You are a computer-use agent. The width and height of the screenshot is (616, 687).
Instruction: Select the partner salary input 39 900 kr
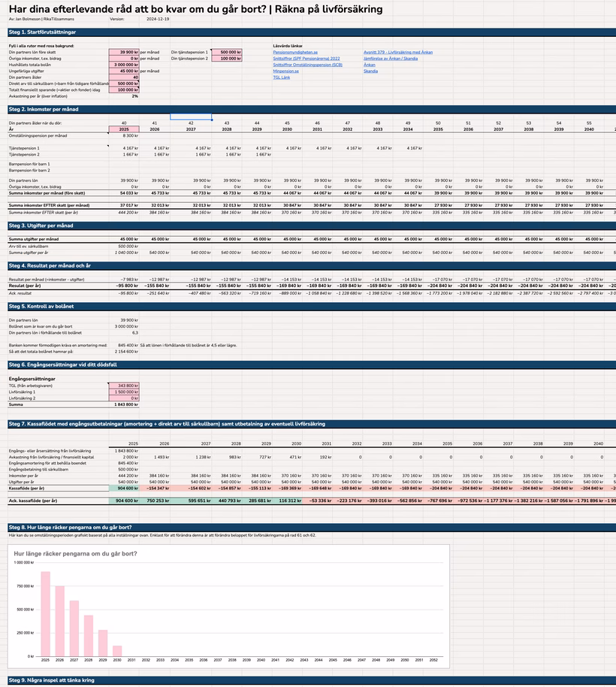(x=125, y=53)
